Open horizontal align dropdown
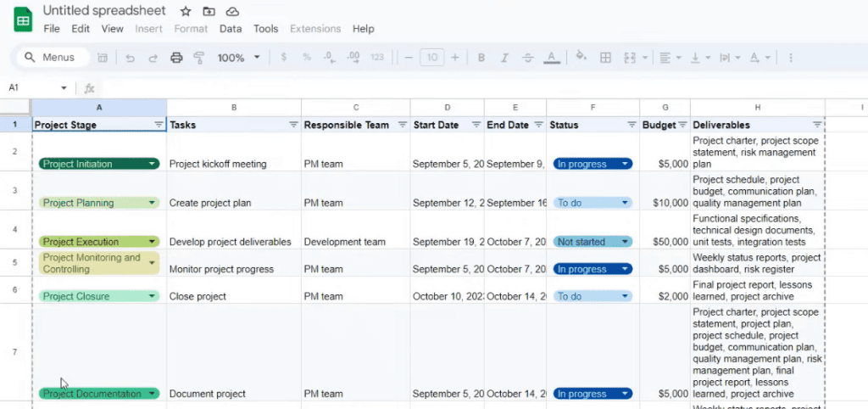 (x=670, y=57)
